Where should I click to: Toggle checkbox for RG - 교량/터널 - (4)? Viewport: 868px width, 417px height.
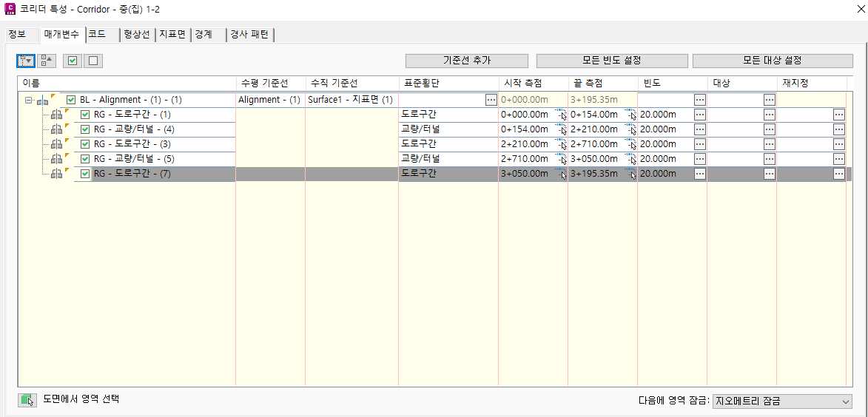85,129
